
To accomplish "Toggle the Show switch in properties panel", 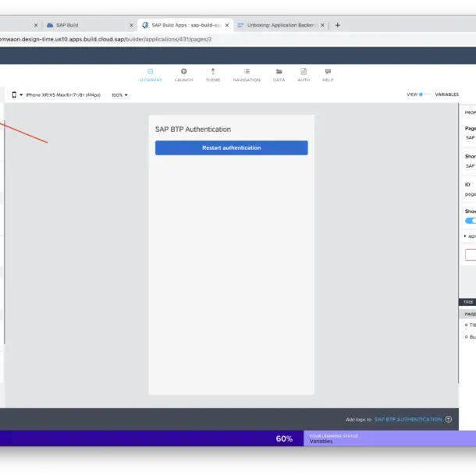I will coord(471,221).
